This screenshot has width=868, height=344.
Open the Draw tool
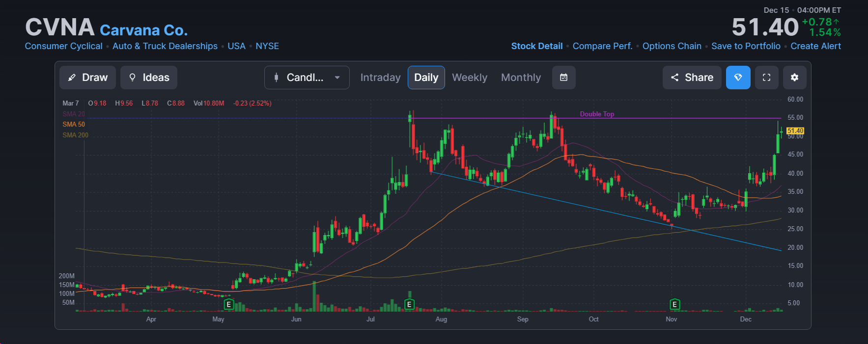coord(87,78)
